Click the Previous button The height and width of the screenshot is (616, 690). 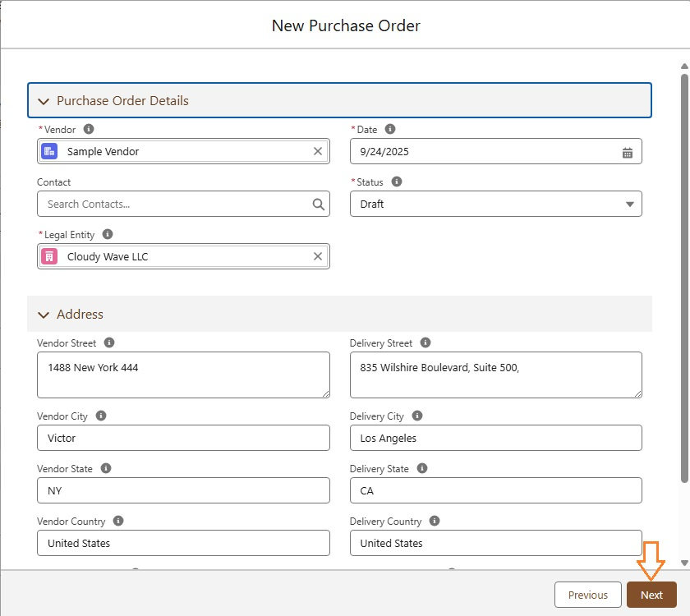click(587, 595)
